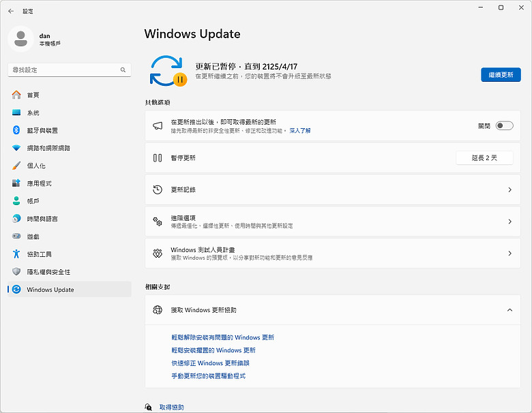Open 個人化 paintbrush icon
This screenshot has width=532, height=413.
16,166
